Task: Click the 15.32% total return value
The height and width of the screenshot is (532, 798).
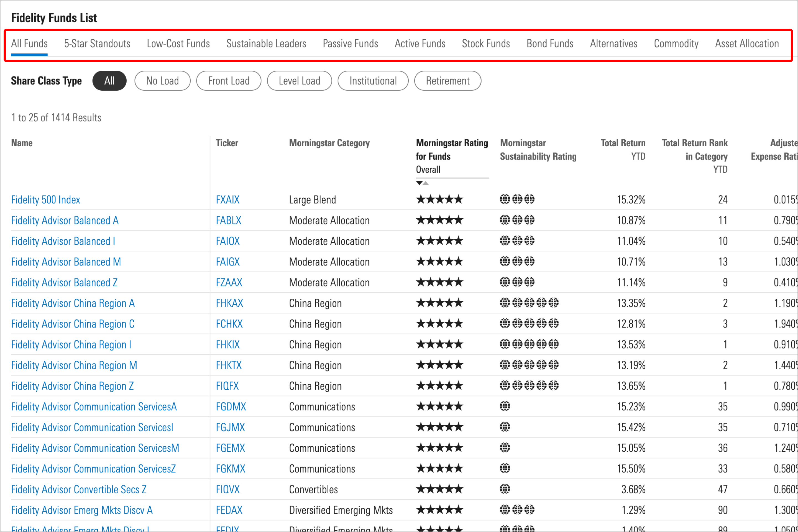Action: pos(631,199)
